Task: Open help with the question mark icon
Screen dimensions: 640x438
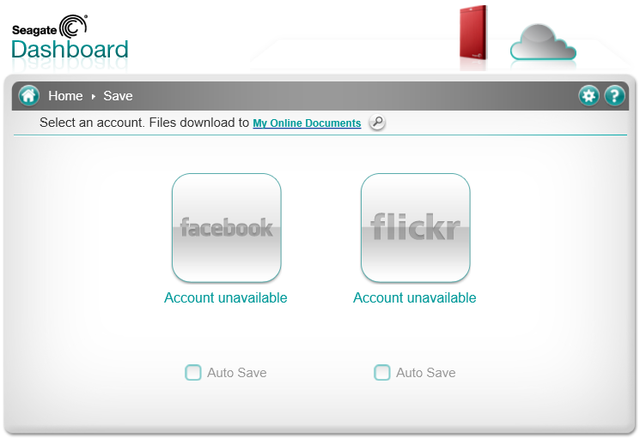Action: pos(614,96)
